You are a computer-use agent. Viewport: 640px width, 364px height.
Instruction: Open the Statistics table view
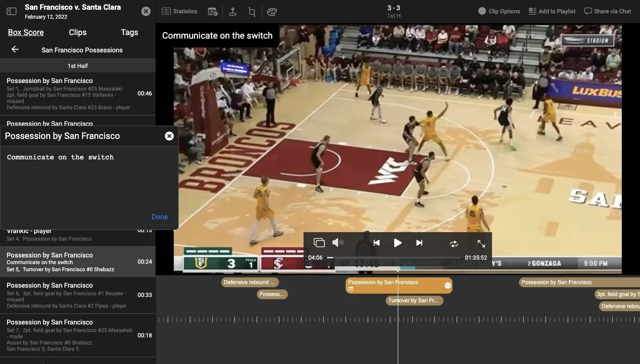pyautogui.click(x=180, y=12)
